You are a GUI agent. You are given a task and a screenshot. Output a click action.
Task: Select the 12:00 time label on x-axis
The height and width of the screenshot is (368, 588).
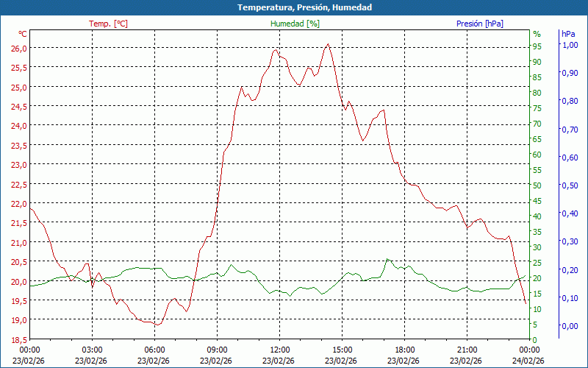pos(279,350)
